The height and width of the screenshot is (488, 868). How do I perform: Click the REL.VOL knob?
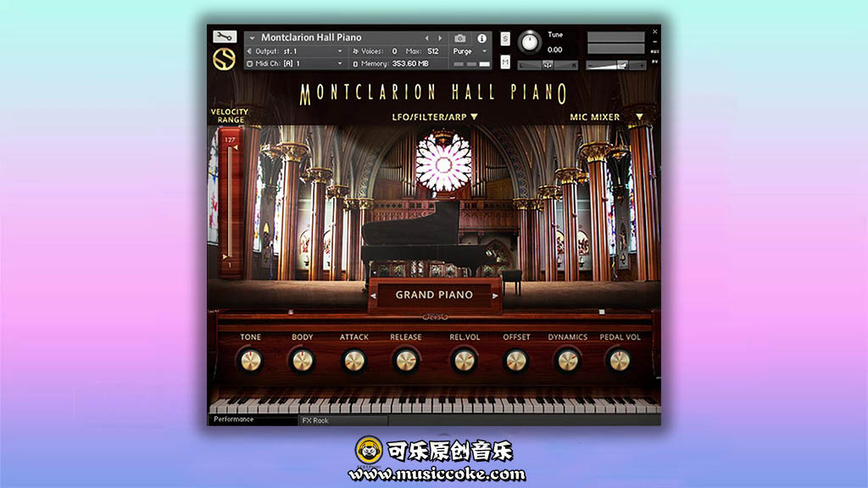[x=465, y=361]
